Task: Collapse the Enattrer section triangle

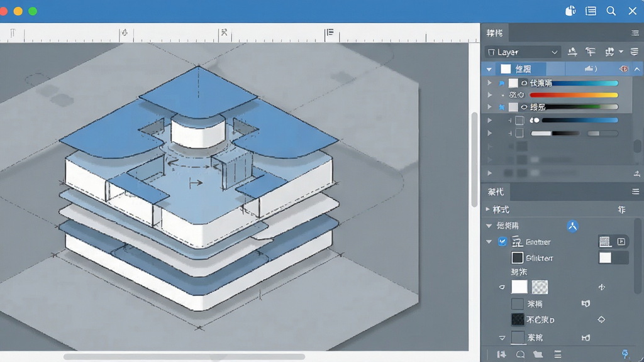Action: tap(489, 242)
